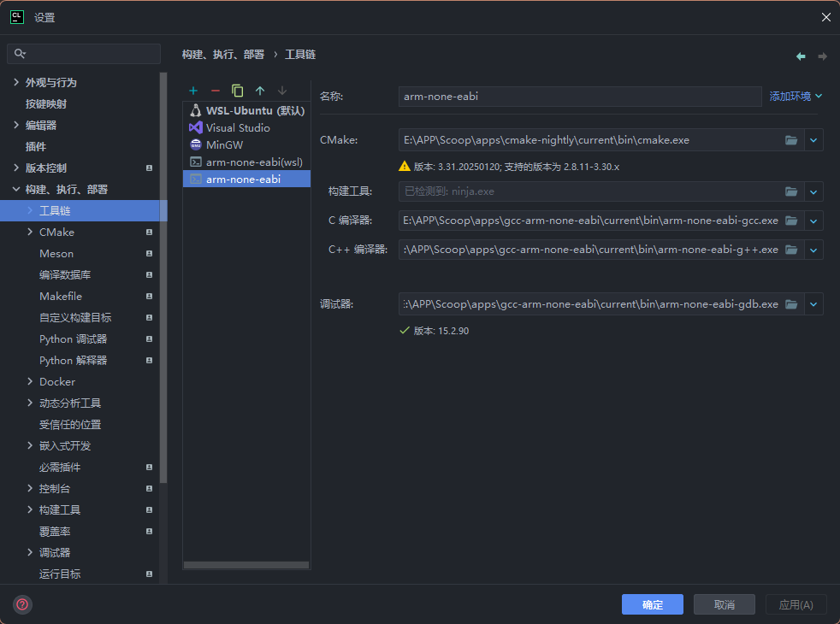Click the C 编译器 path field
Image resolution: width=840 pixels, height=624 pixels.
tap(592, 221)
